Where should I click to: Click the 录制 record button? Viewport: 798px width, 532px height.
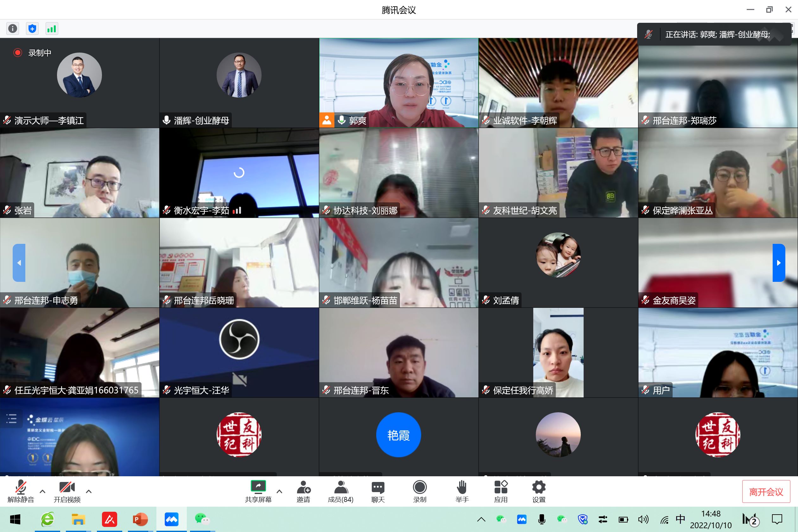(x=420, y=491)
